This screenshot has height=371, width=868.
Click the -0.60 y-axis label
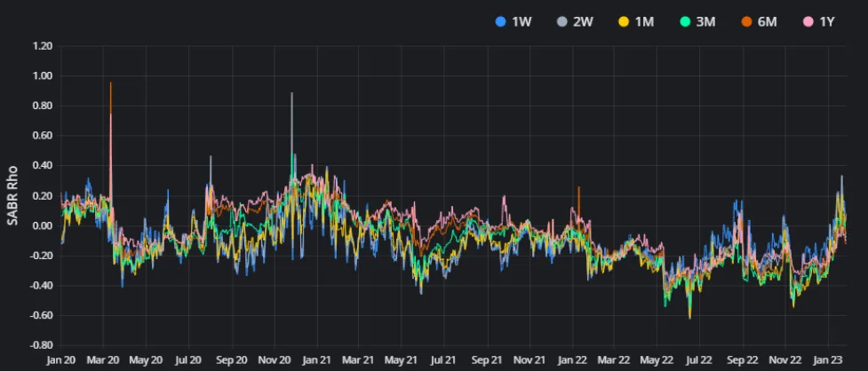[42, 315]
